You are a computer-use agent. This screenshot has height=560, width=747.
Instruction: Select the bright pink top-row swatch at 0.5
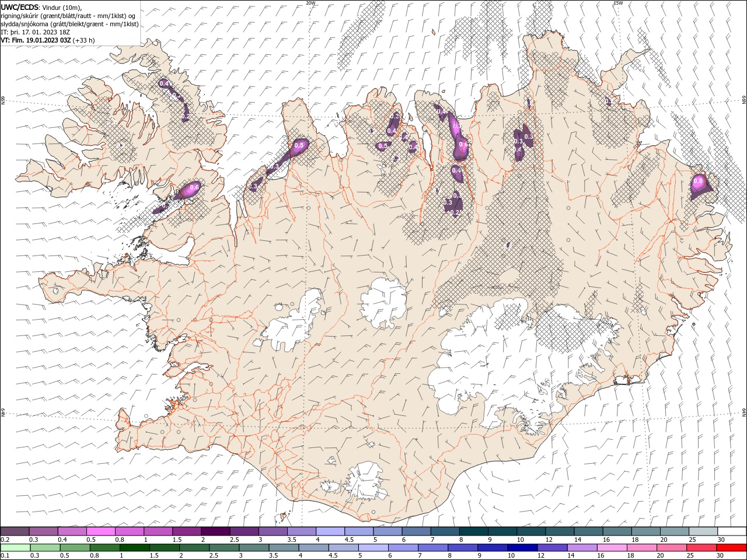coord(101,531)
